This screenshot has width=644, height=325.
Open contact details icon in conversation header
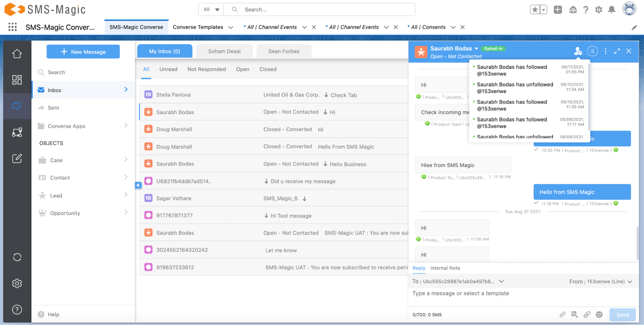tap(578, 51)
